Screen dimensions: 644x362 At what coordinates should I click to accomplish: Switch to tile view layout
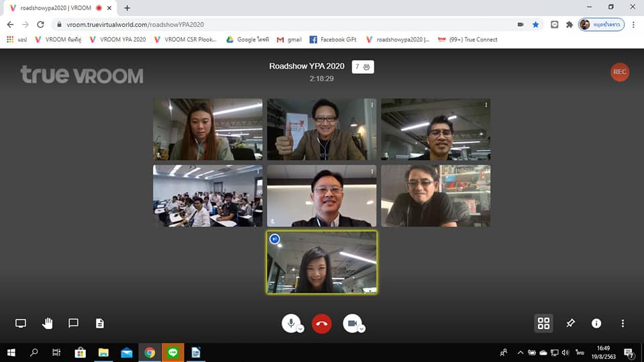pyautogui.click(x=543, y=324)
